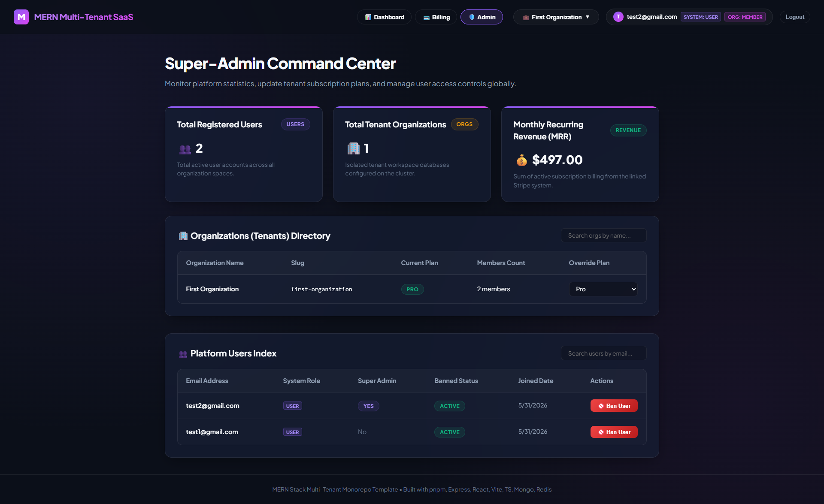This screenshot has width=824, height=504.
Task: Click the Email Address column header
Action: (x=207, y=381)
